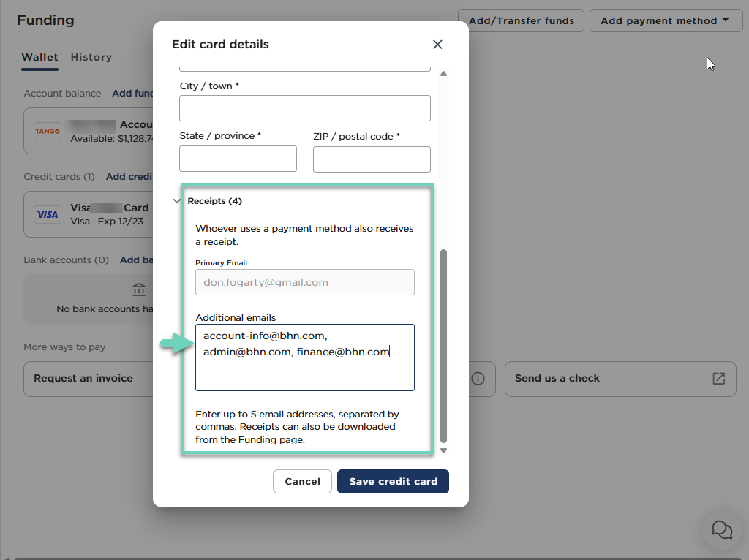Select the Wallet tab
Viewport: 749px width, 560px height.
pos(39,57)
